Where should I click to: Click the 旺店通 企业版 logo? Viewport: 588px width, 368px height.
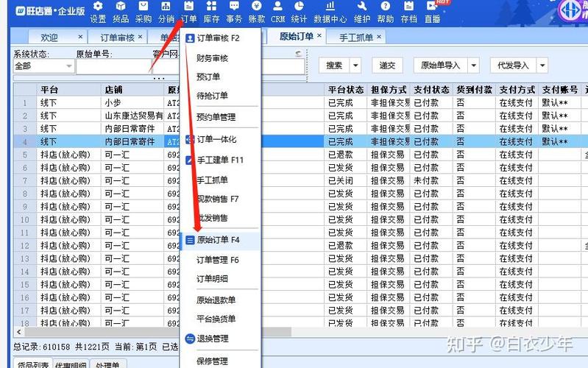tap(50, 11)
